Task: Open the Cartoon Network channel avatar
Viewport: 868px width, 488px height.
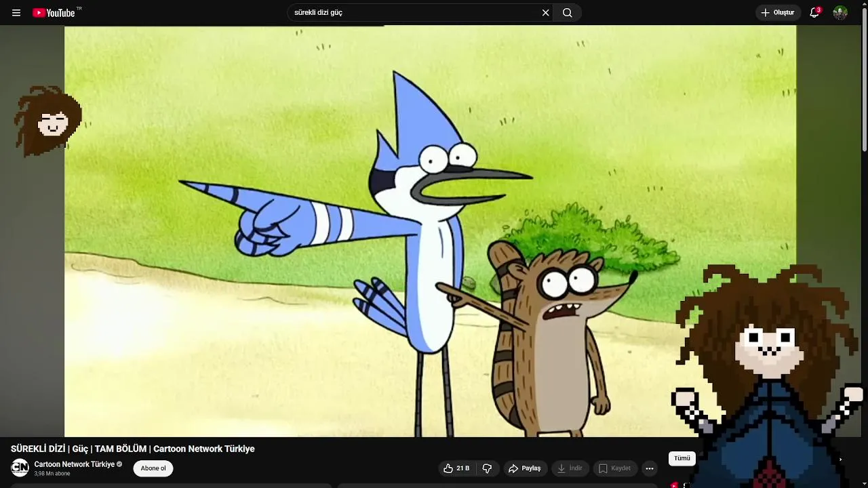Action: tap(20, 468)
